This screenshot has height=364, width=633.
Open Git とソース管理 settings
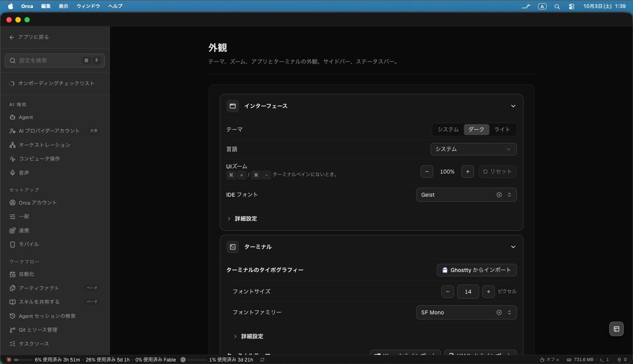[54, 330]
